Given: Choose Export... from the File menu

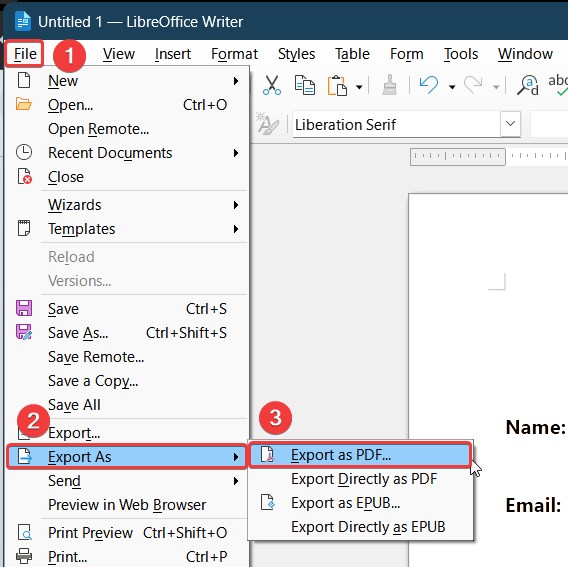Looking at the screenshot, I should click(x=127, y=433).
